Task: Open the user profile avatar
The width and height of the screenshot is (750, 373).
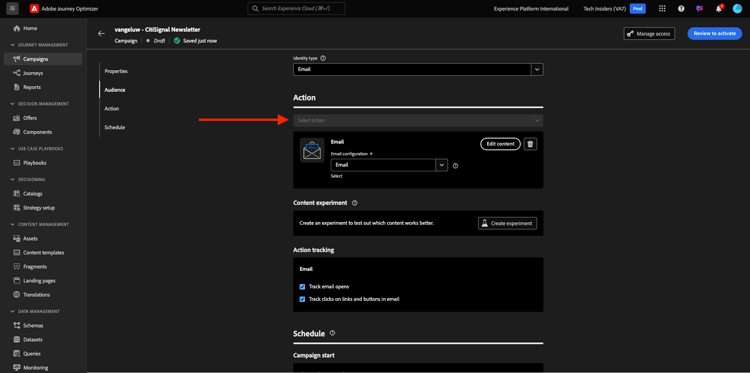Action: click(x=737, y=9)
